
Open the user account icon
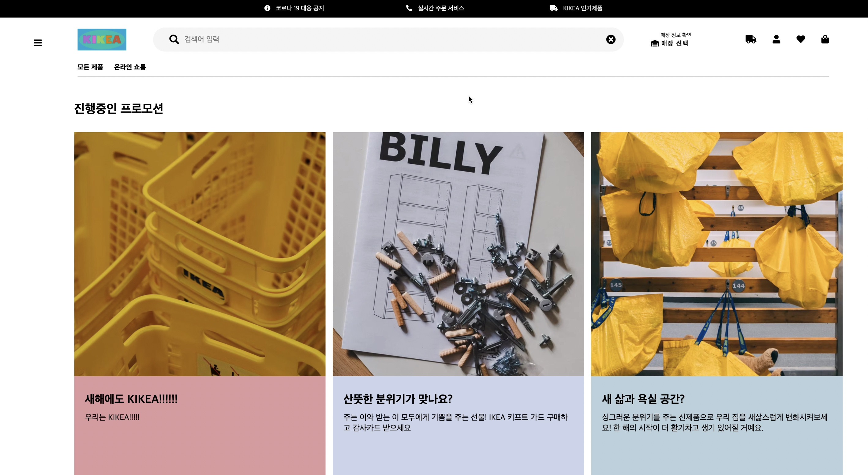[x=776, y=39]
